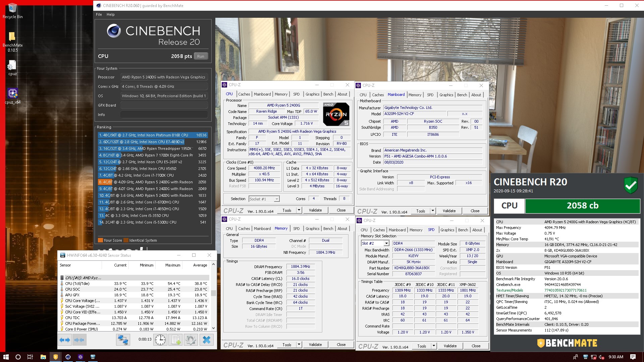Select ranking row Intel Xeon Platinum 8168
The height and width of the screenshot is (362, 644).
pyautogui.click(x=153, y=135)
